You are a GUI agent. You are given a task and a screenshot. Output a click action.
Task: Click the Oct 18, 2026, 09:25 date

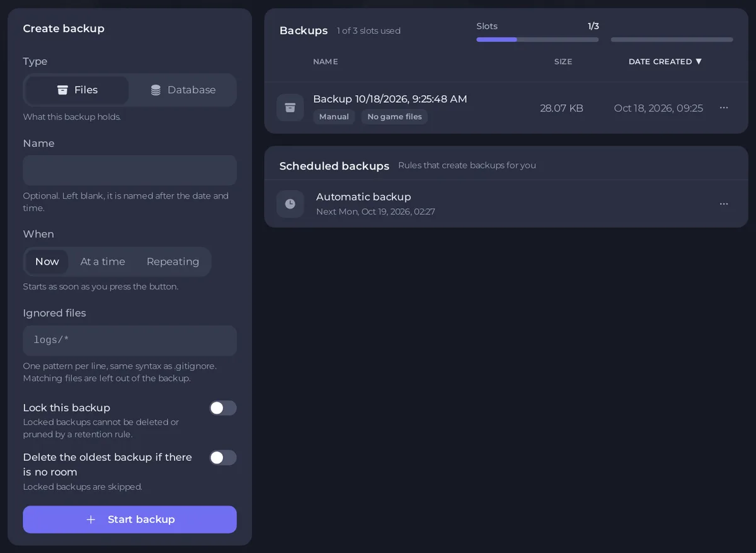pyautogui.click(x=658, y=108)
